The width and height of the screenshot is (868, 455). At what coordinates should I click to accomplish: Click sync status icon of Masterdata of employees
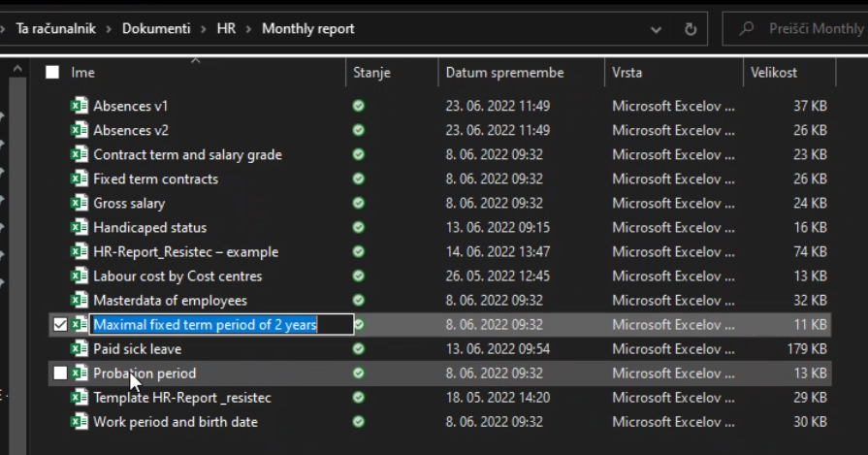(x=359, y=300)
